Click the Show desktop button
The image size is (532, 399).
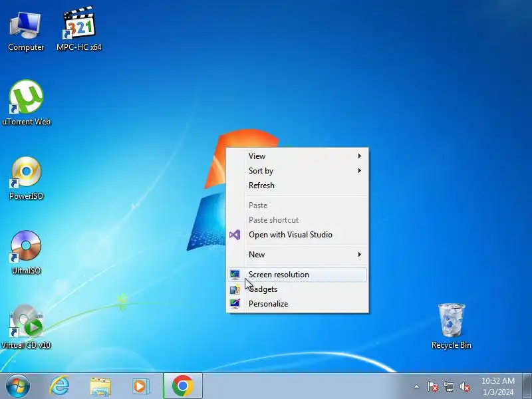pyautogui.click(x=527, y=386)
